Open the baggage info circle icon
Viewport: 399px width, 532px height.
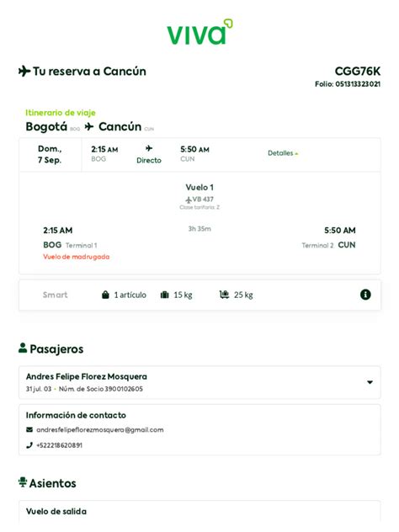[x=365, y=295]
